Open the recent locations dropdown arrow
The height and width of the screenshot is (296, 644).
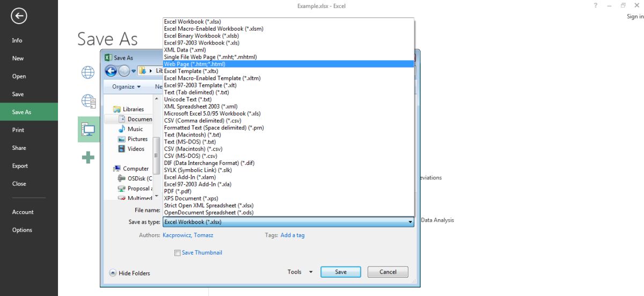134,71
